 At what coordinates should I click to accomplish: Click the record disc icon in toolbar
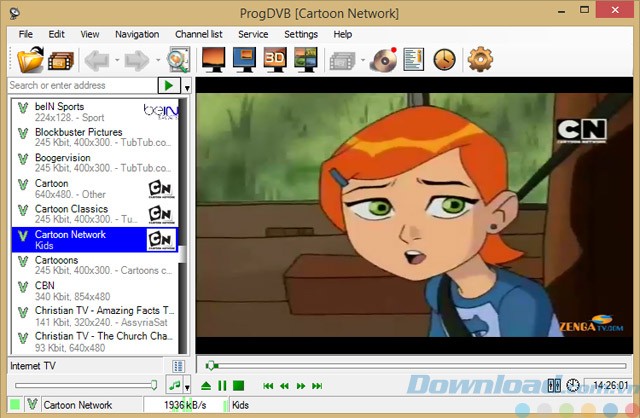[383, 60]
